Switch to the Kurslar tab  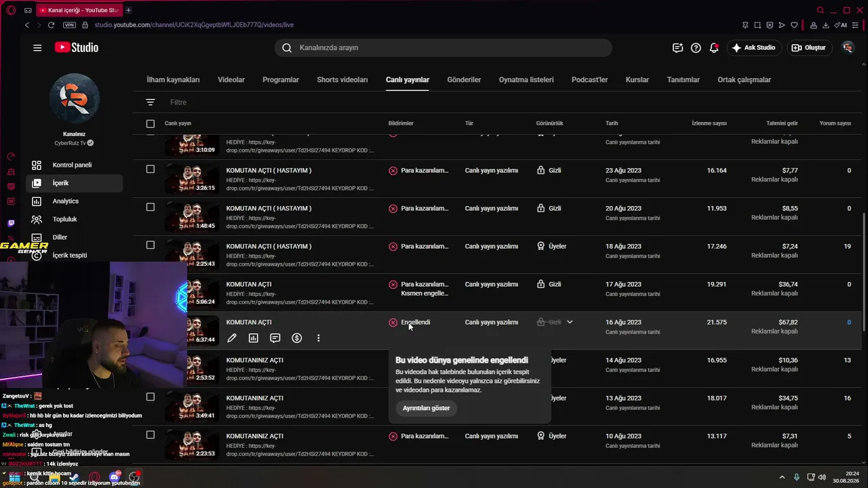point(637,79)
